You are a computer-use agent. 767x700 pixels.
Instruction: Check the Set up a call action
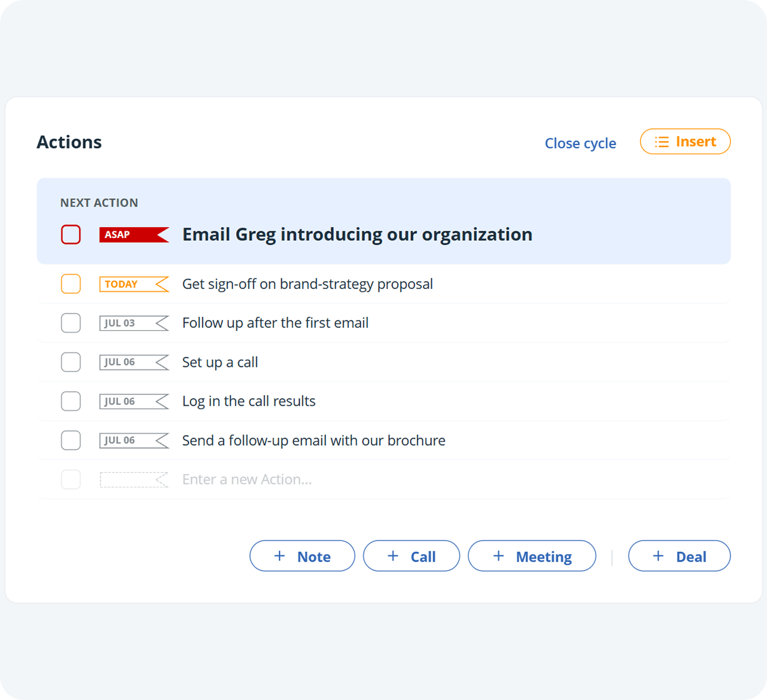[x=71, y=362]
